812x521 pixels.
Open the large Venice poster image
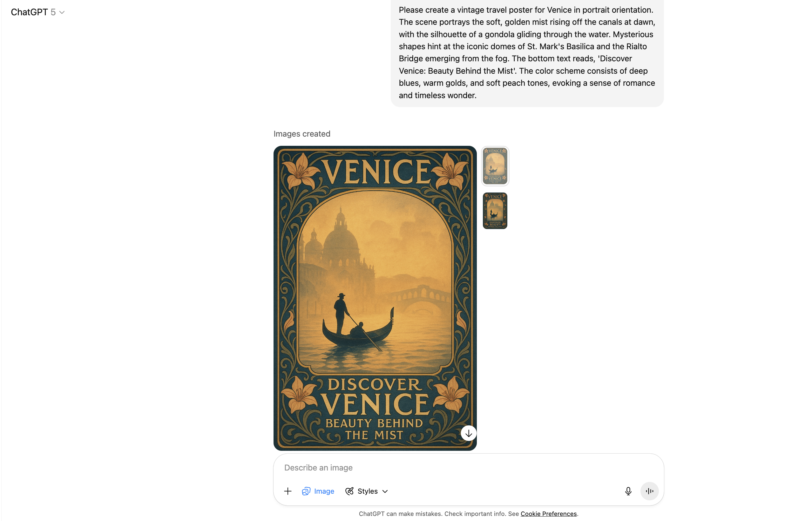coord(375,298)
